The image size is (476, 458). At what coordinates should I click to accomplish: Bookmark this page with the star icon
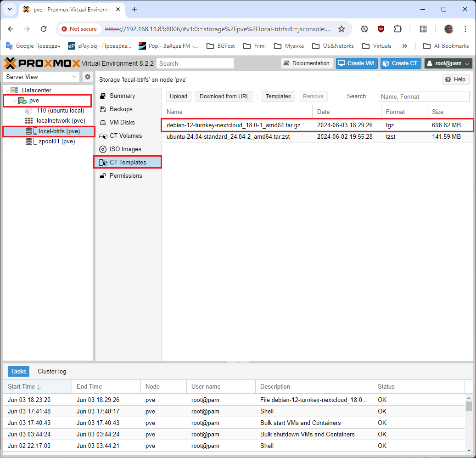tap(342, 29)
